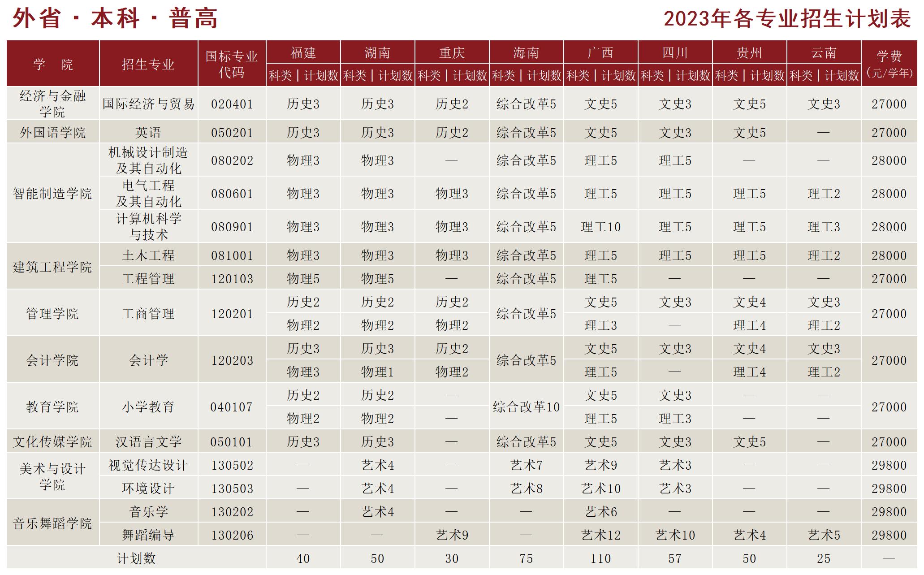Click code 080901 in the 国标专业代码 column

(x=232, y=227)
